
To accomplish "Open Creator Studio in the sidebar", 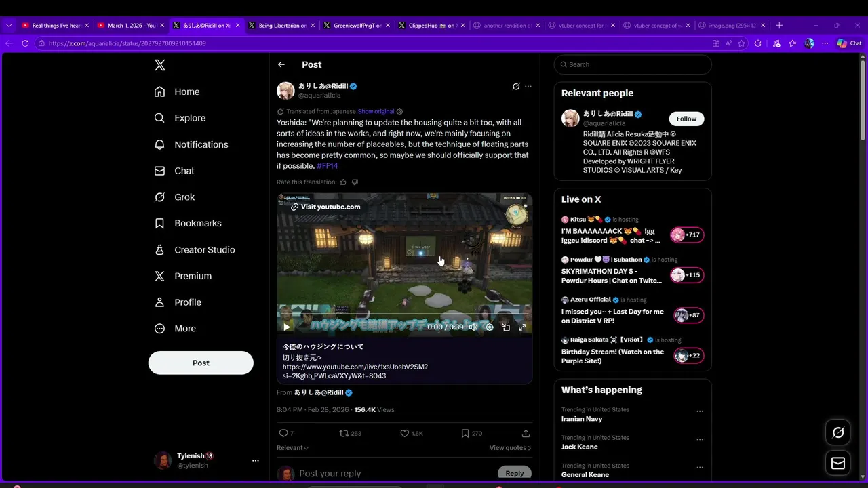I will [195, 249].
